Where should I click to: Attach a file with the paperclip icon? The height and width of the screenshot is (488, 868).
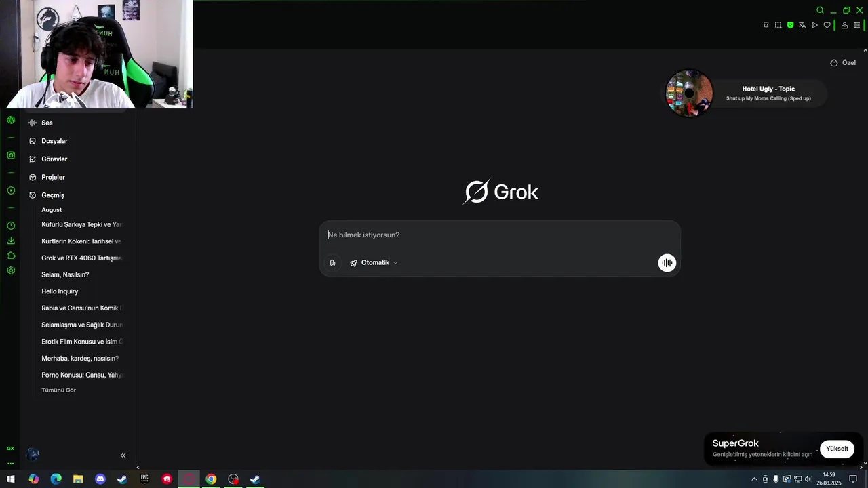pos(332,263)
